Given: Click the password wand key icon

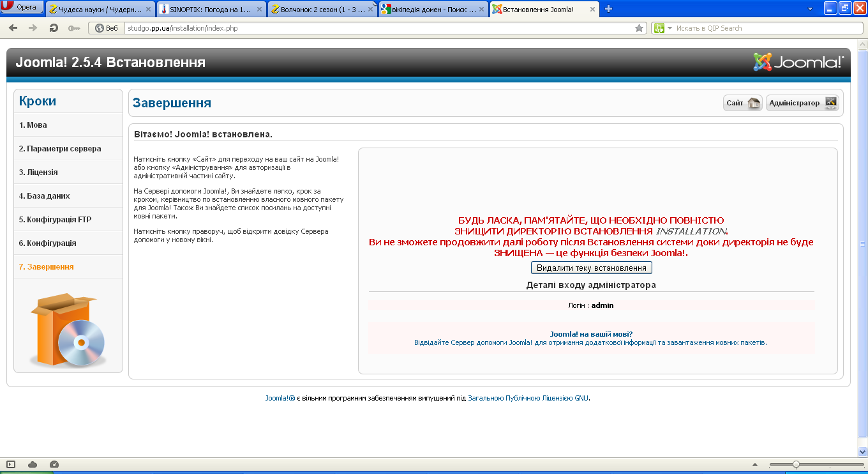Looking at the screenshot, I should (74, 28).
